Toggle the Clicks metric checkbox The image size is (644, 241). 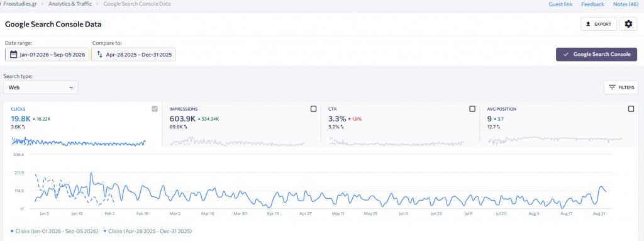155,109
